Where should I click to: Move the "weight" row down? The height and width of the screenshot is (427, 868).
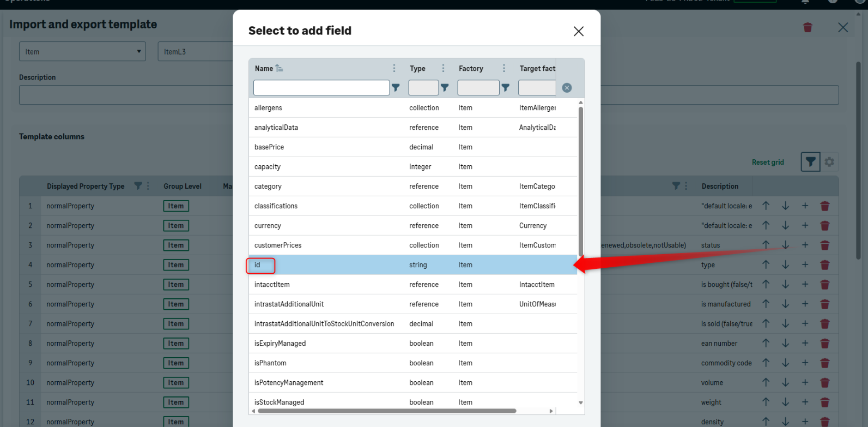click(x=785, y=402)
